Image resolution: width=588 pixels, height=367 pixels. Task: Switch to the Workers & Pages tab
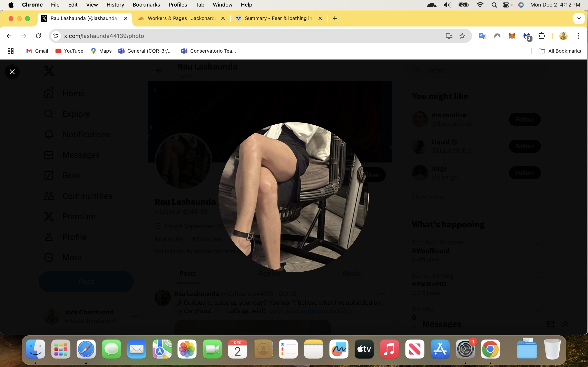coord(182,18)
